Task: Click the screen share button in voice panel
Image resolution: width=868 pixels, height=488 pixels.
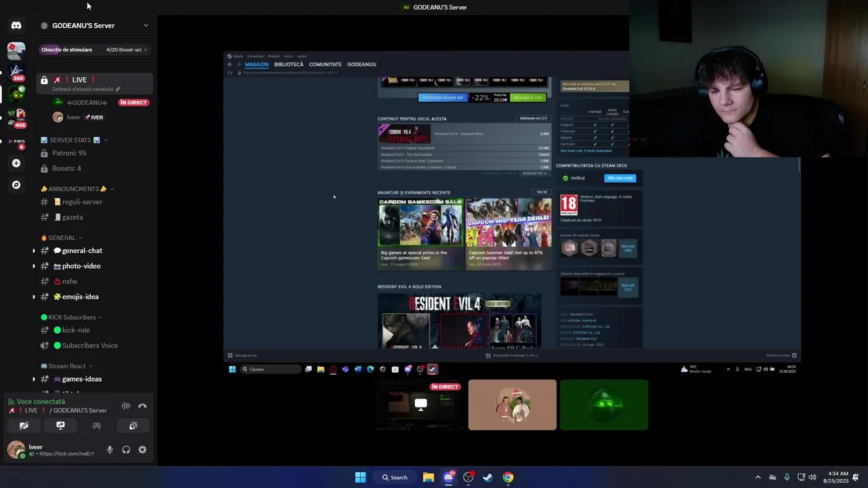Action: click(x=60, y=426)
